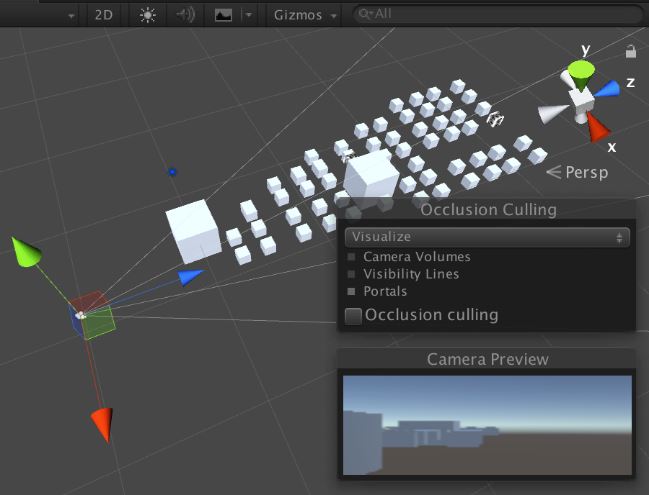Screen dimensions: 649x495
Task: Open the Visualize dropdown in Occlusion Culling
Action: click(x=486, y=237)
